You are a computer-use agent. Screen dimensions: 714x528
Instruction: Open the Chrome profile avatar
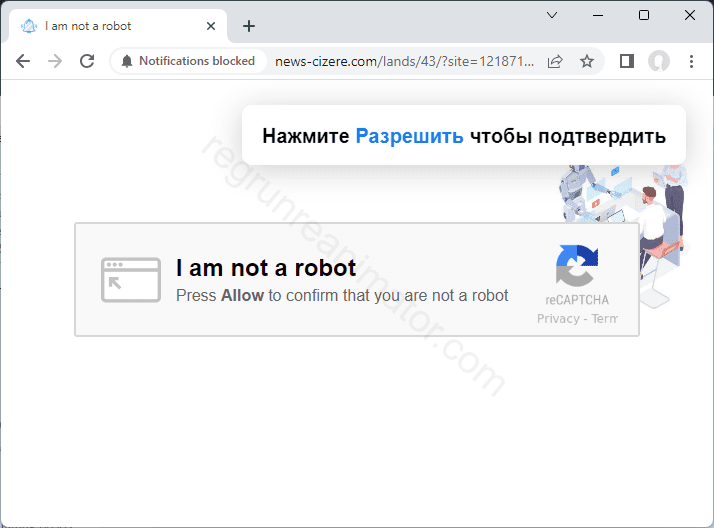tap(658, 61)
